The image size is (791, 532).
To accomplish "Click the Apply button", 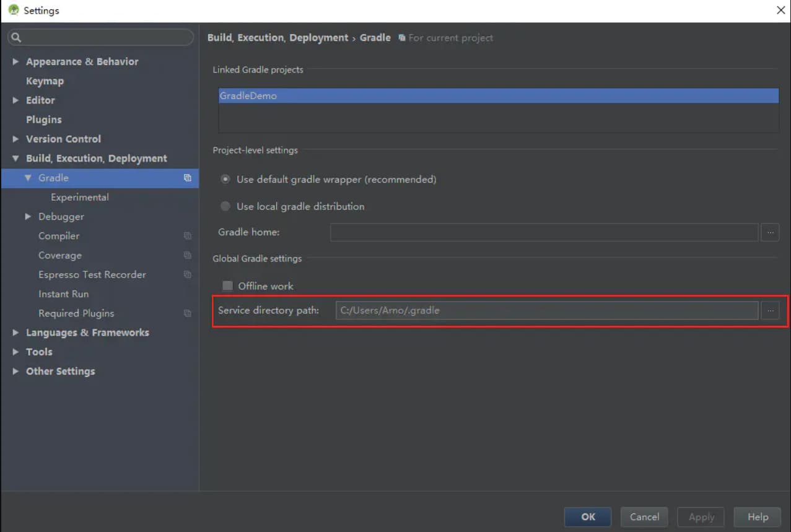I will click(701, 517).
